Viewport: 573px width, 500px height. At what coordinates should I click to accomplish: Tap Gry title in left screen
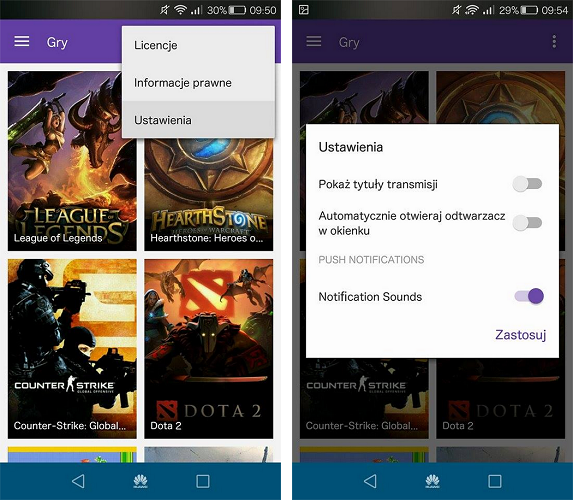(57, 42)
